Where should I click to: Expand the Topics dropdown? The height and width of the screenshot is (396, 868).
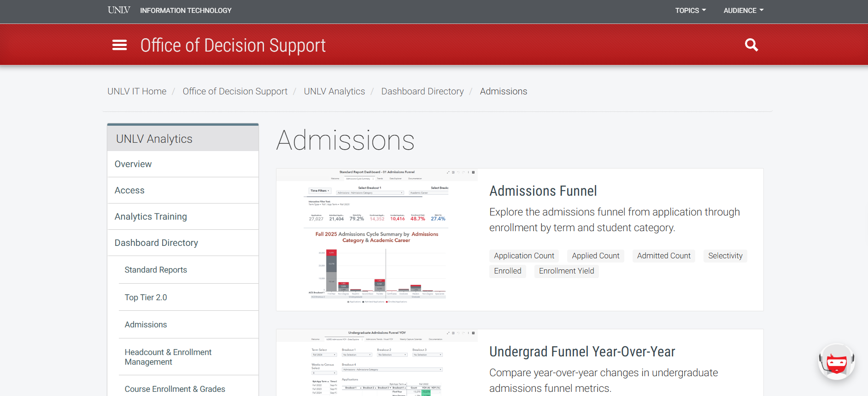[691, 10]
